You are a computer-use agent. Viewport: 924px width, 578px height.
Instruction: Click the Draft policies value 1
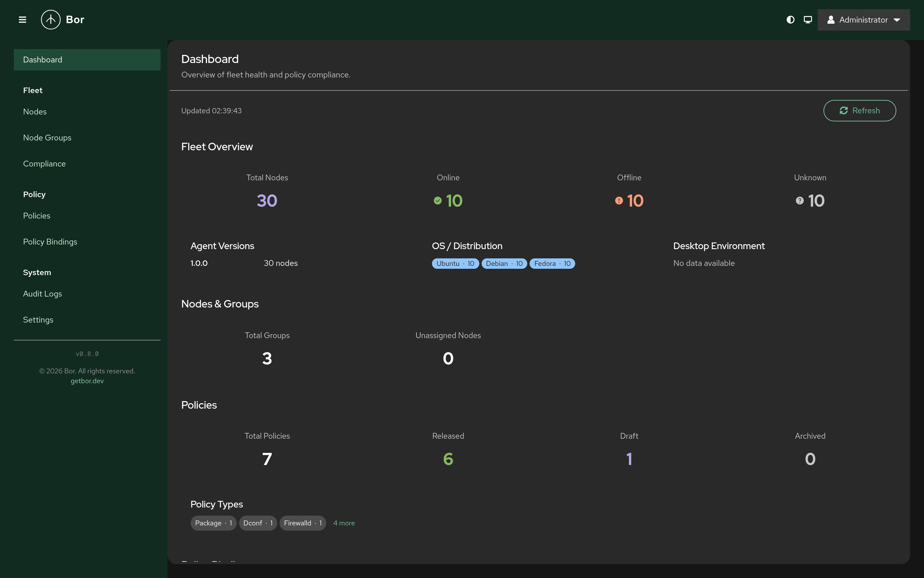click(629, 459)
